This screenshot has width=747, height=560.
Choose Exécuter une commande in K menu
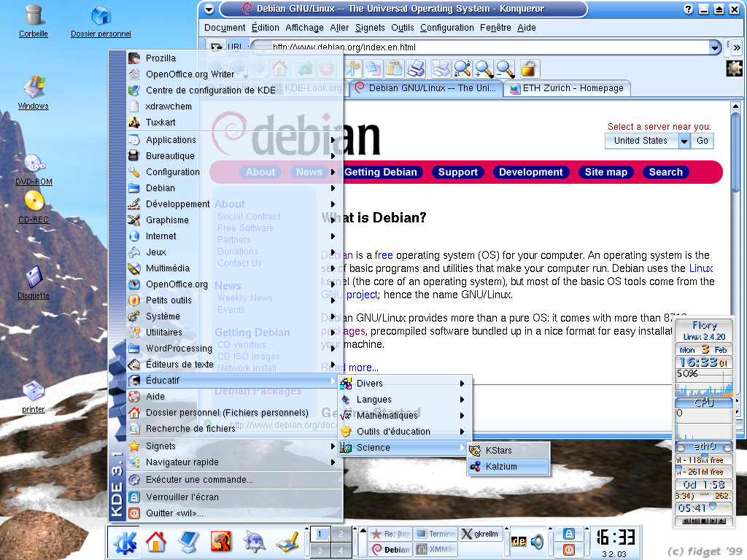pyautogui.click(x=234, y=480)
